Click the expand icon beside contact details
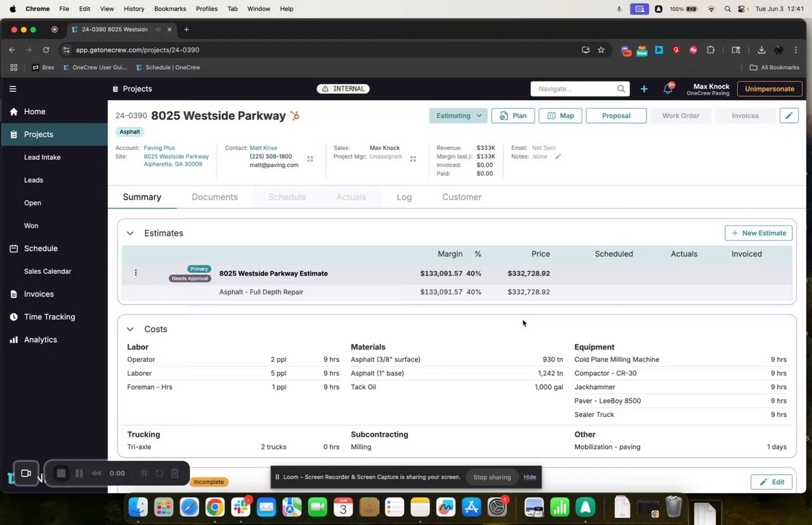812x525 pixels. tap(310, 159)
